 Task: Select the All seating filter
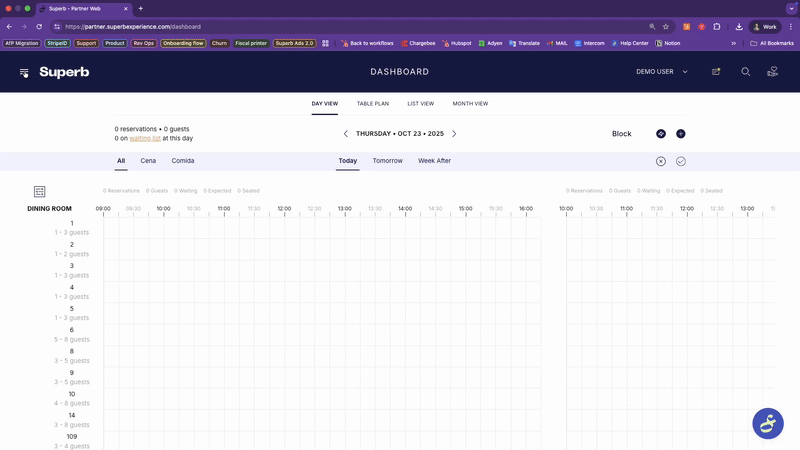[x=121, y=161]
